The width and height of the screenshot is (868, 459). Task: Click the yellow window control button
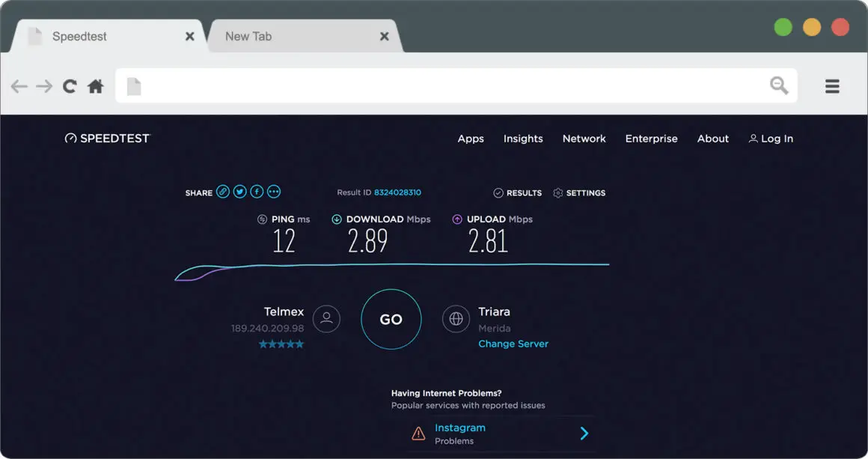point(812,26)
